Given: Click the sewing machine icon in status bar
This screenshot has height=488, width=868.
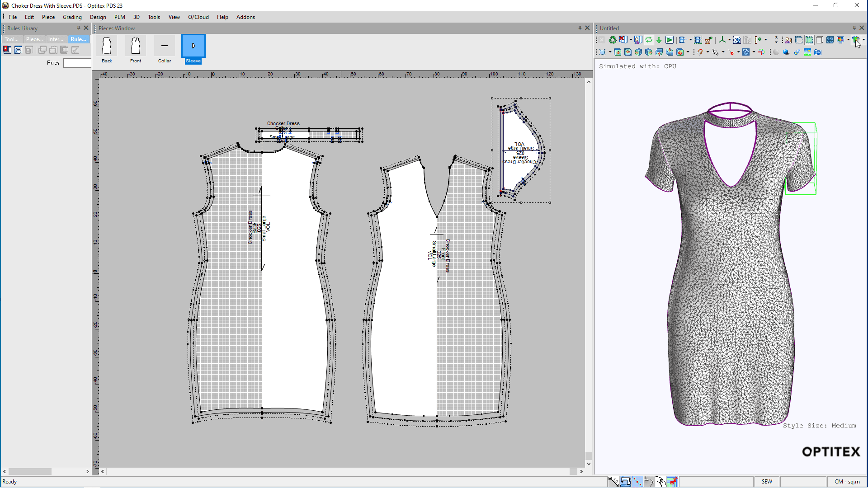Looking at the screenshot, I should (x=626, y=482).
